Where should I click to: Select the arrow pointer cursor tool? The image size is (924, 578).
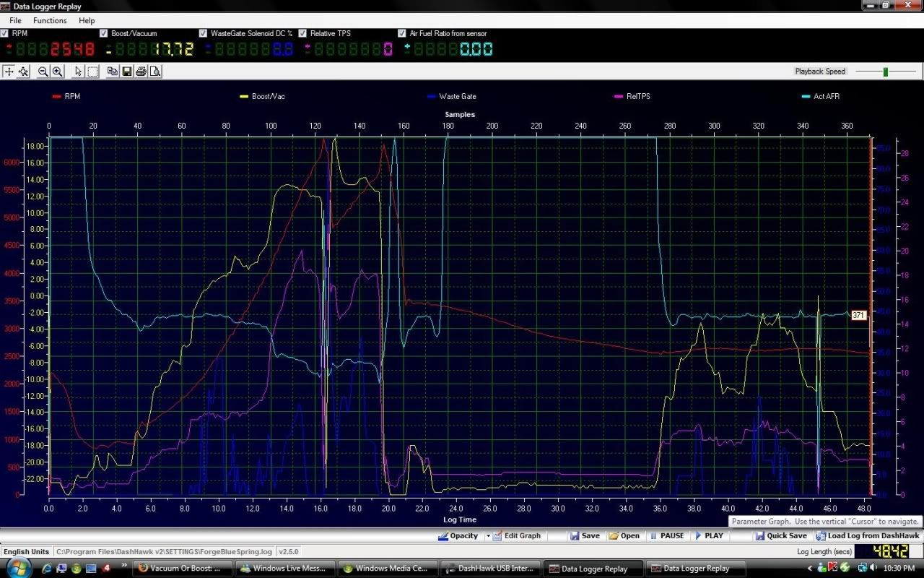[x=79, y=72]
